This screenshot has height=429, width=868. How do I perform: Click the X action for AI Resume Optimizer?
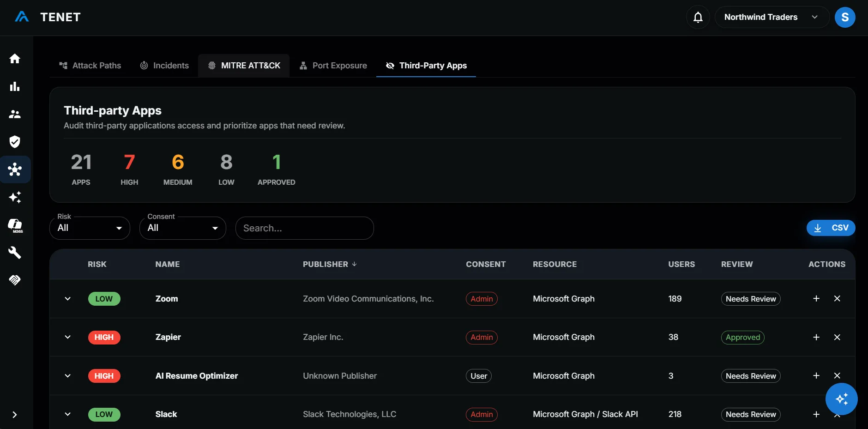point(837,376)
